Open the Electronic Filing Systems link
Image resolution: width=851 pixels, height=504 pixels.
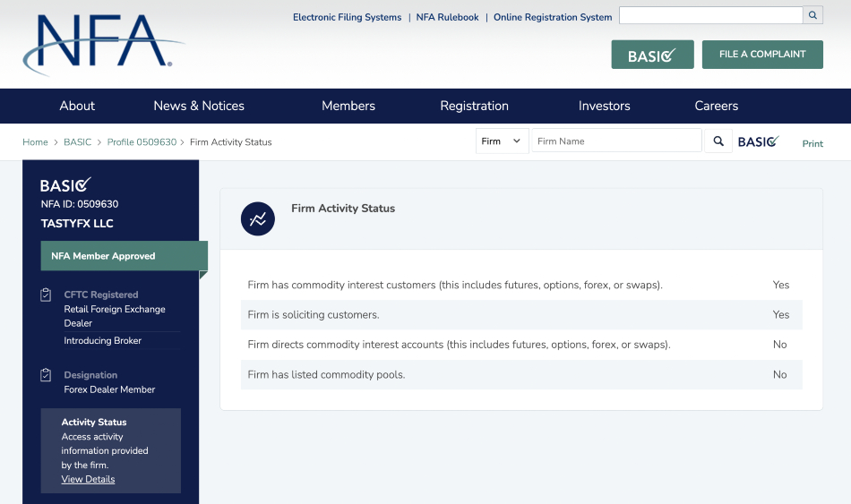coord(348,17)
